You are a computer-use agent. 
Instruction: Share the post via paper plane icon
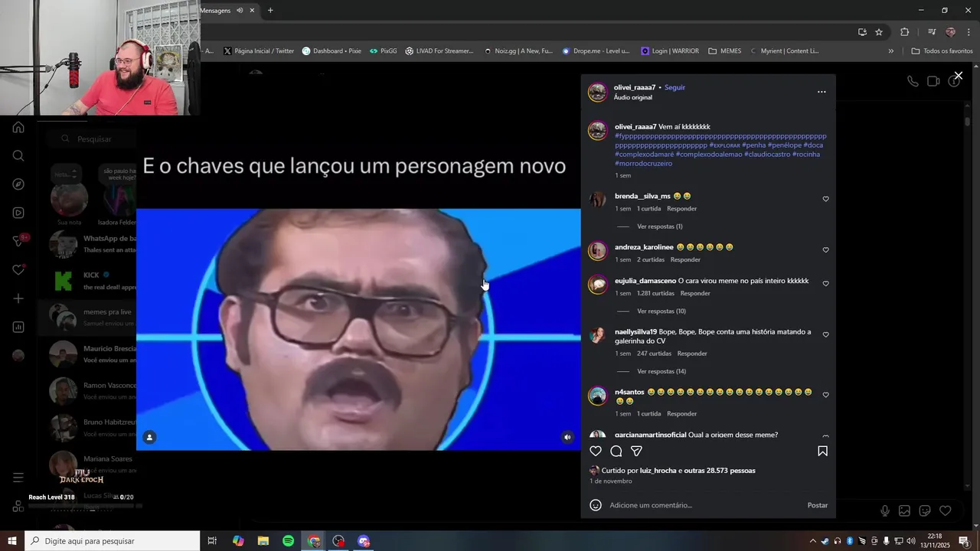tap(636, 451)
